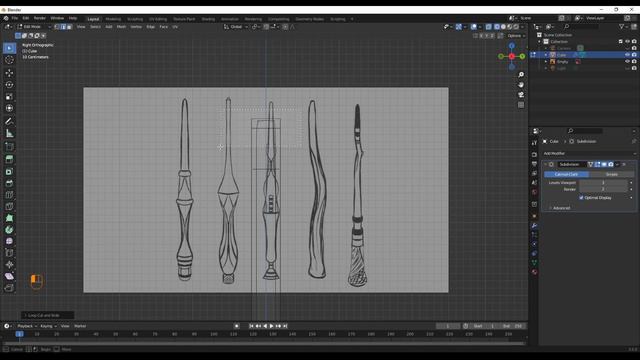Open the timeline Keying dropdown
This screenshot has height=360, width=640.
[49, 326]
